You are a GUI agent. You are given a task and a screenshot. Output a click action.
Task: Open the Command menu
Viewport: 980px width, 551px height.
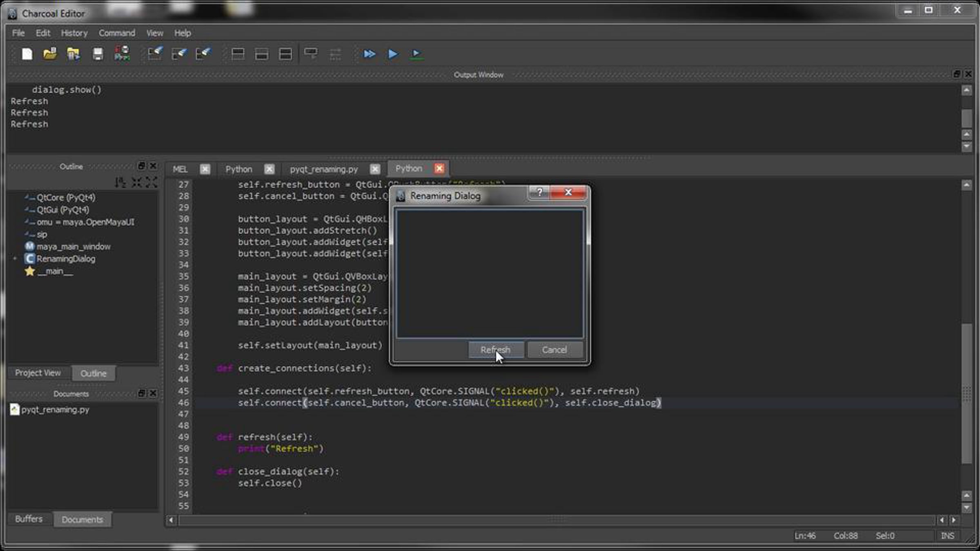click(x=117, y=33)
